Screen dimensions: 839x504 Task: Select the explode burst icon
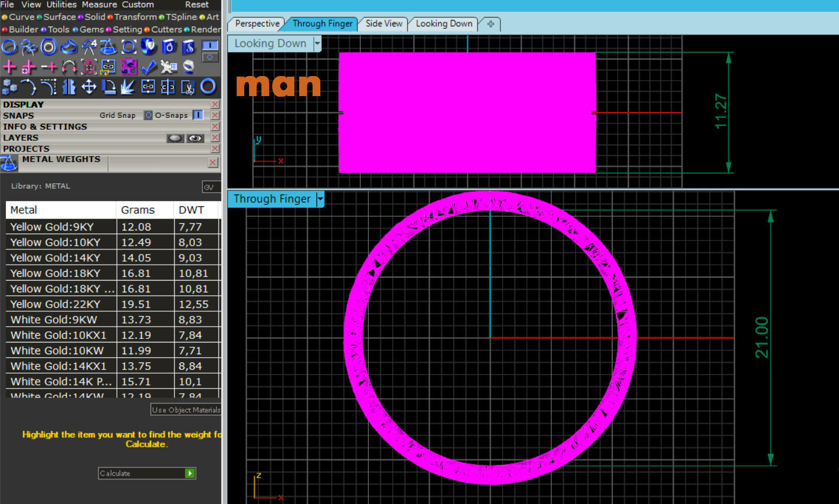[129, 87]
